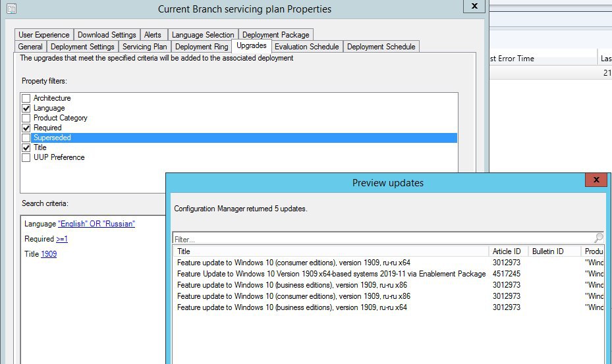Select the Upgrades tab
The width and height of the screenshot is (612, 364).
click(252, 45)
